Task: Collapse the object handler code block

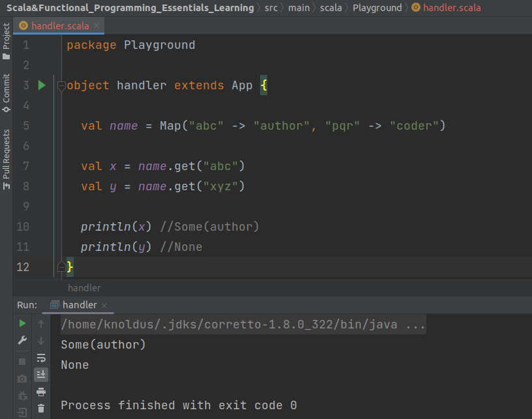Action: pyautogui.click(x=61, y=86)
